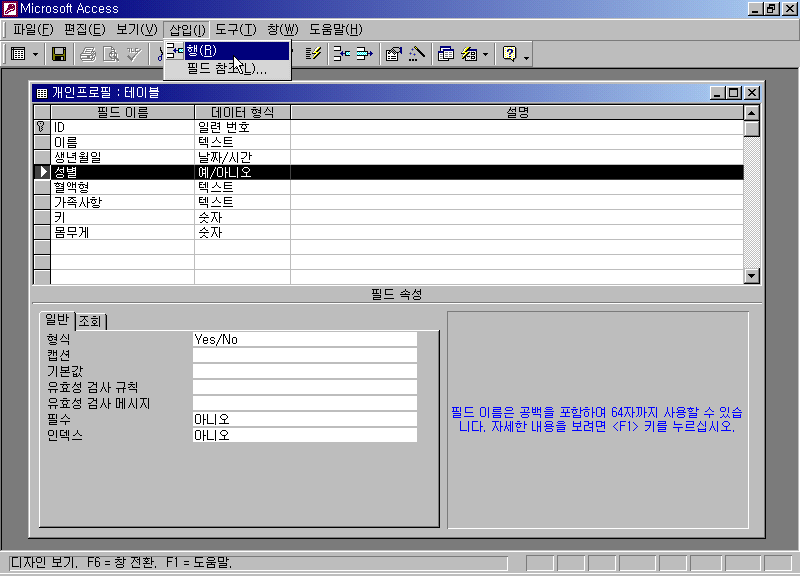Image resolution: width=800 pixels, height=576 pixels.
Task: Open the 편집(E) menu
Action: 84,30
